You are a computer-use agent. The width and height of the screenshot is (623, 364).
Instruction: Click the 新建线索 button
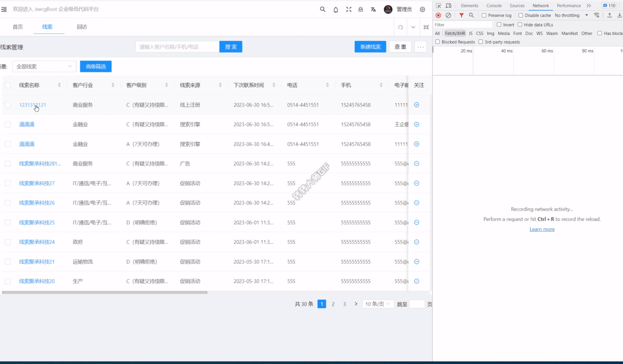tap(370, 46)
